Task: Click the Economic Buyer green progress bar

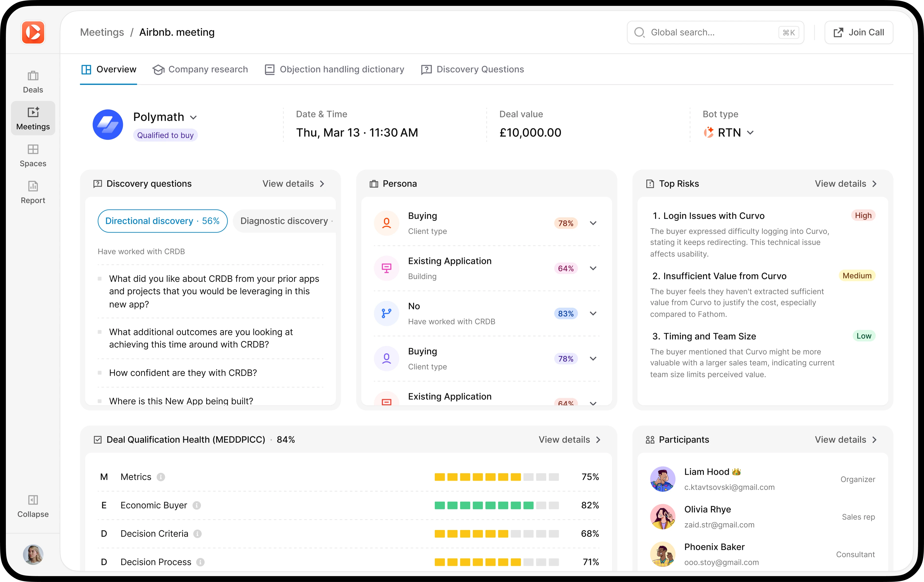Action: click(x=497, y=505)
